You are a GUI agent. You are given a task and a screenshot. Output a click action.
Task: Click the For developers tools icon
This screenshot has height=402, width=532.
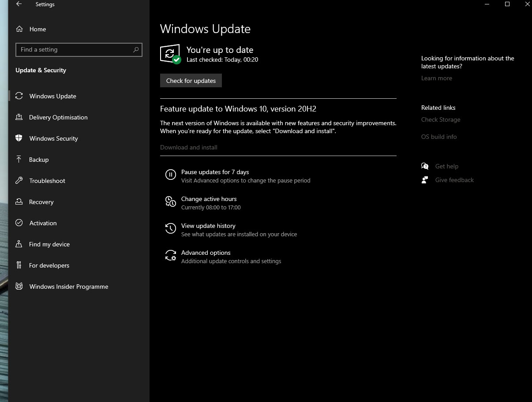coord(19,265)
